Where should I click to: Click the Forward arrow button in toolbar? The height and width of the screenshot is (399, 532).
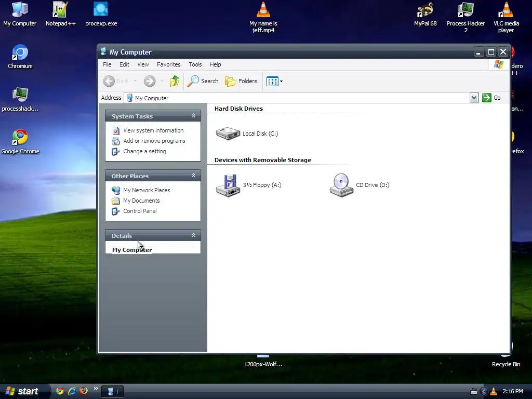click(149, 81)
